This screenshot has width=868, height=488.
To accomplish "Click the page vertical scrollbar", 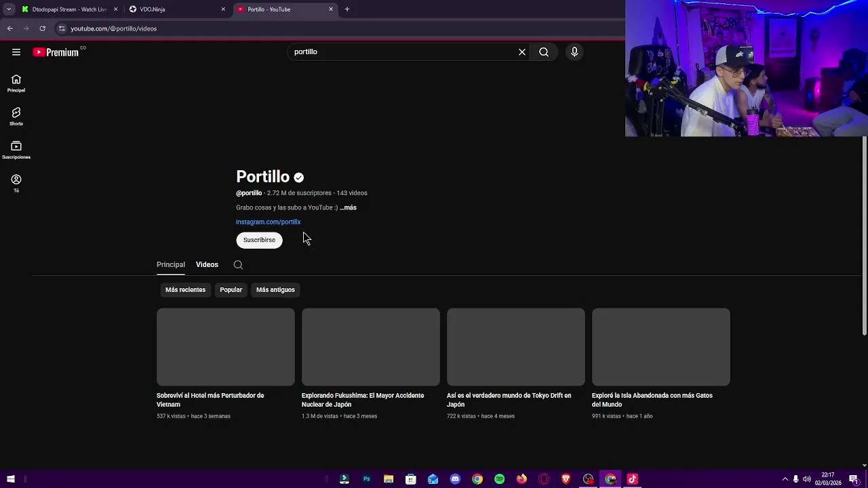I will pyautogui.click(x=864, y=236).
